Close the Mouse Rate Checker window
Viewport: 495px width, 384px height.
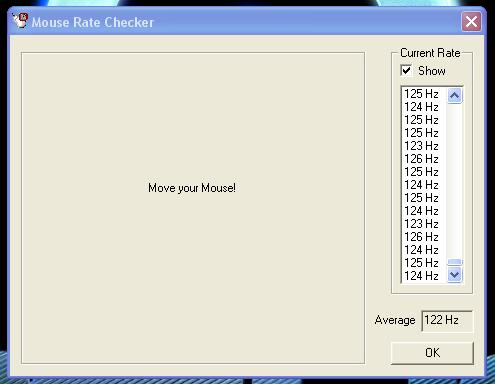click(471, 22)
